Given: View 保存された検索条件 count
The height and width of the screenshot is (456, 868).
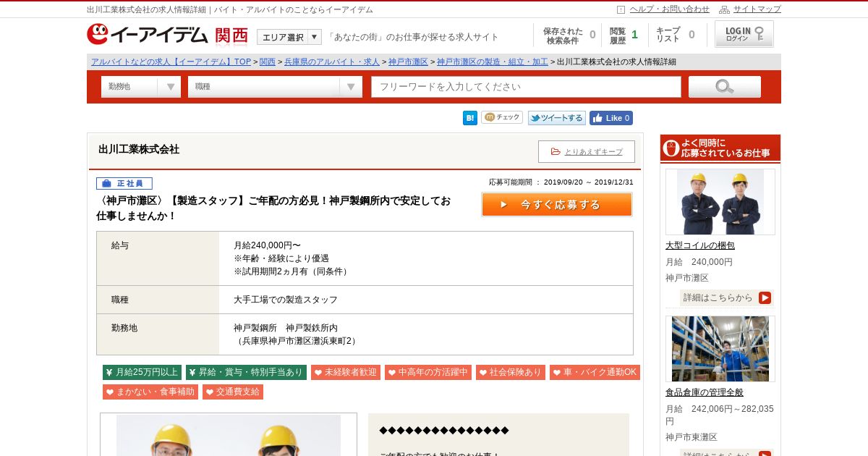Looking at the screenshot, I should coord(569,35).
